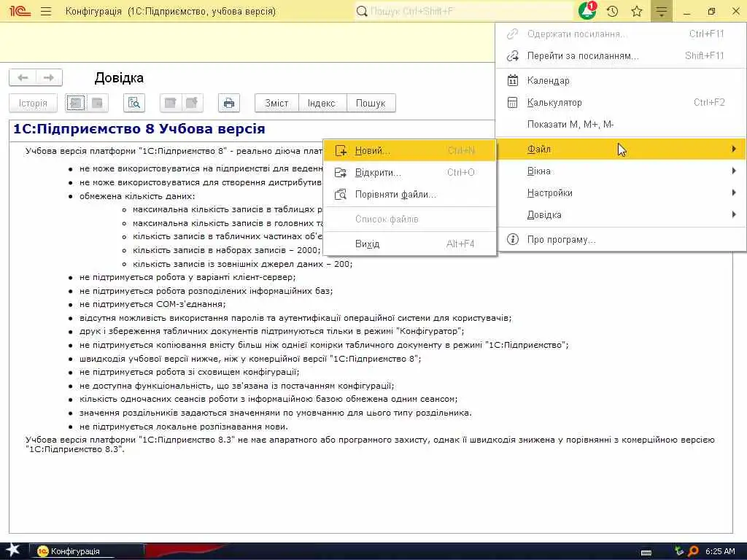
Task: Click the 6:25 AM clock
Action: click(720, 551)
